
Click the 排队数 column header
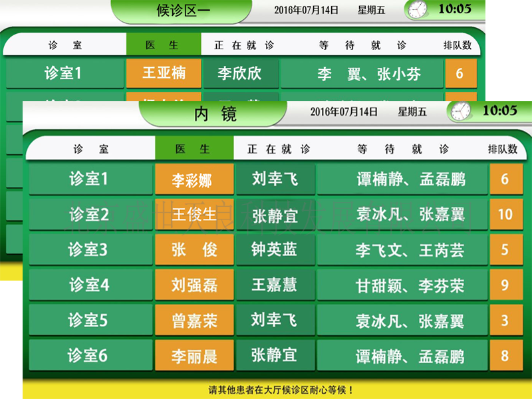pos(505,148)
